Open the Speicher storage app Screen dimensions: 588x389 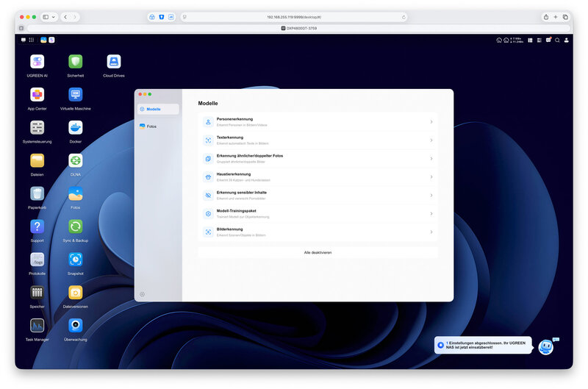[37, 293]
